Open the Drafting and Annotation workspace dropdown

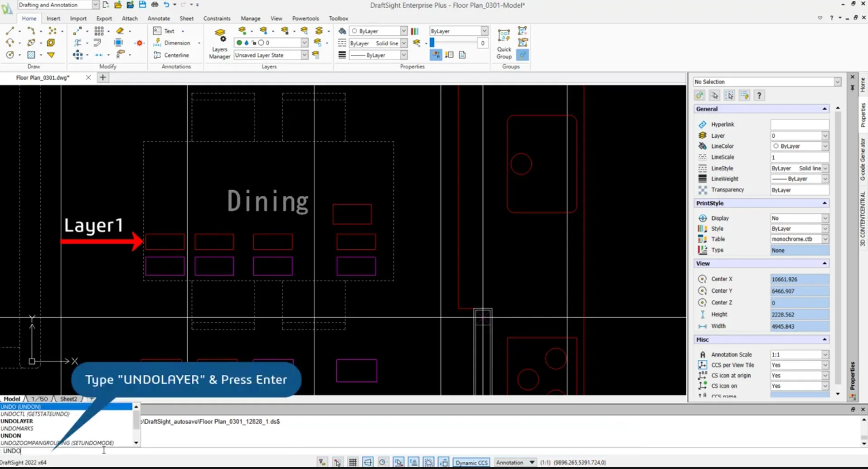click(x=96, y=5)
